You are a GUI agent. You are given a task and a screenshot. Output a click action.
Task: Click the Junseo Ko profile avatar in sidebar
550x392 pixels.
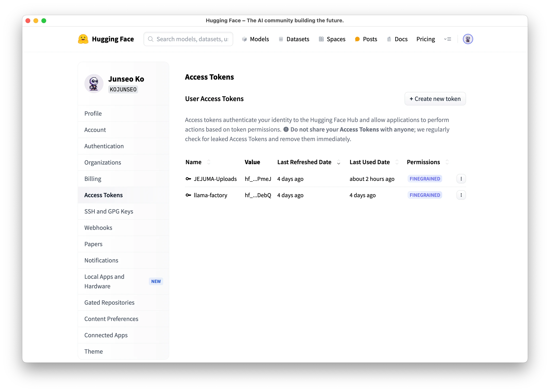94,84
